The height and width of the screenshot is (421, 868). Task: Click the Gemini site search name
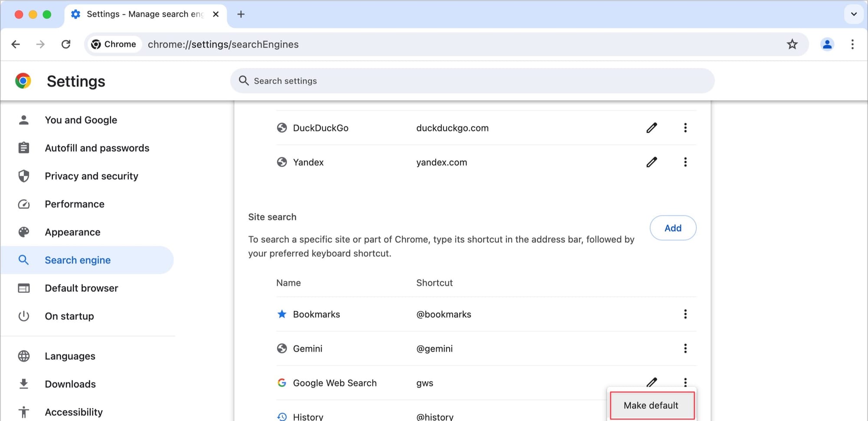coord(308,349)
